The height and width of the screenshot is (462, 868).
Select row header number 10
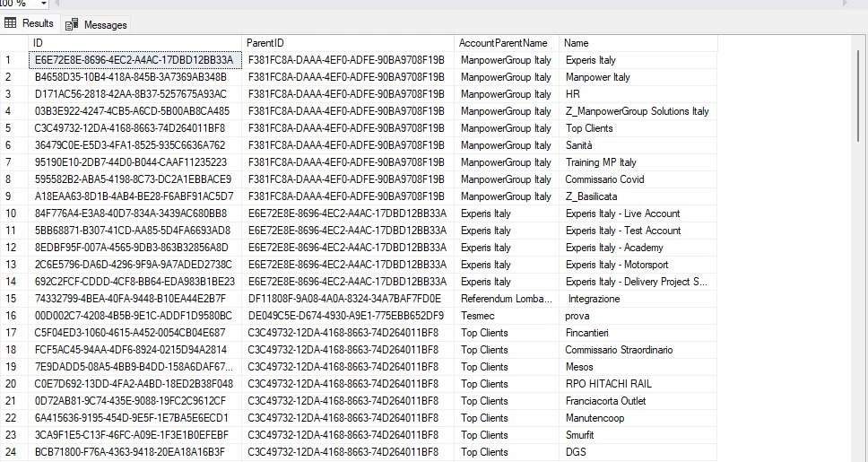click(13, 214)
